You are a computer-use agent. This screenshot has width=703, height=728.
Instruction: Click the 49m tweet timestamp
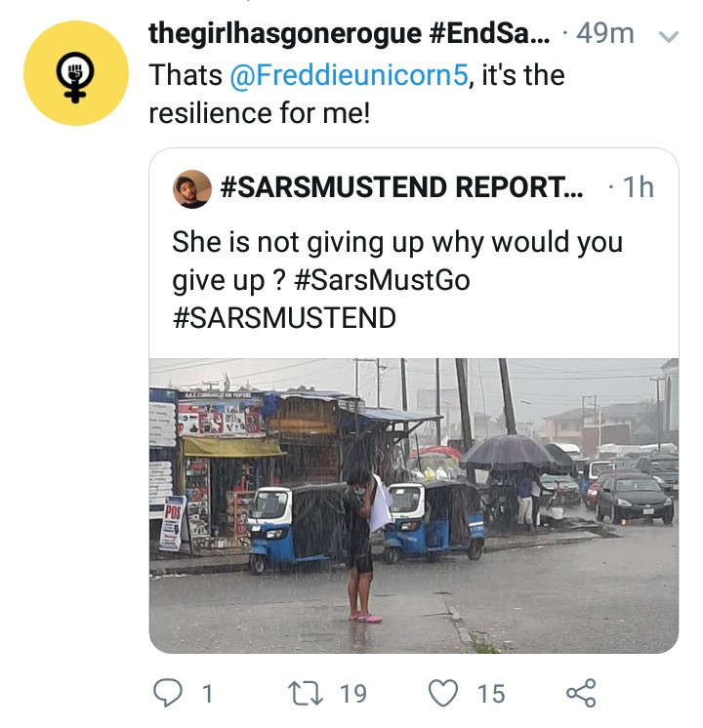point(605,34)
